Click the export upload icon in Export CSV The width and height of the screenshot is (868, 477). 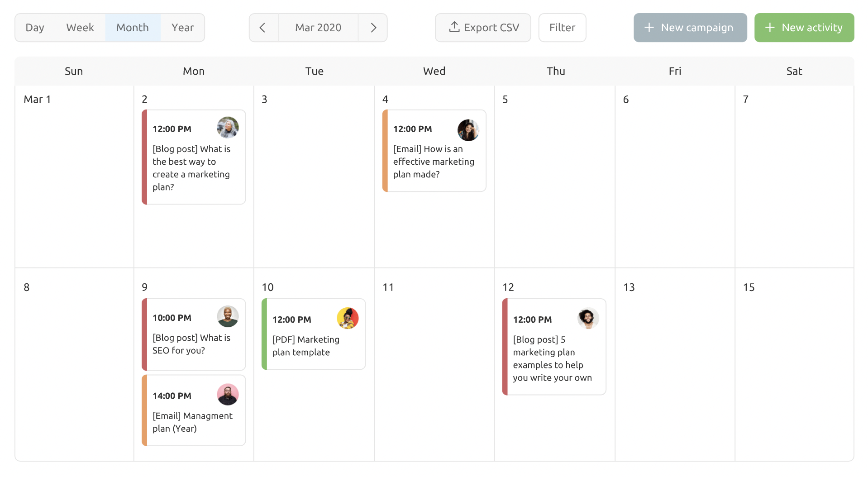pos(454,27)
